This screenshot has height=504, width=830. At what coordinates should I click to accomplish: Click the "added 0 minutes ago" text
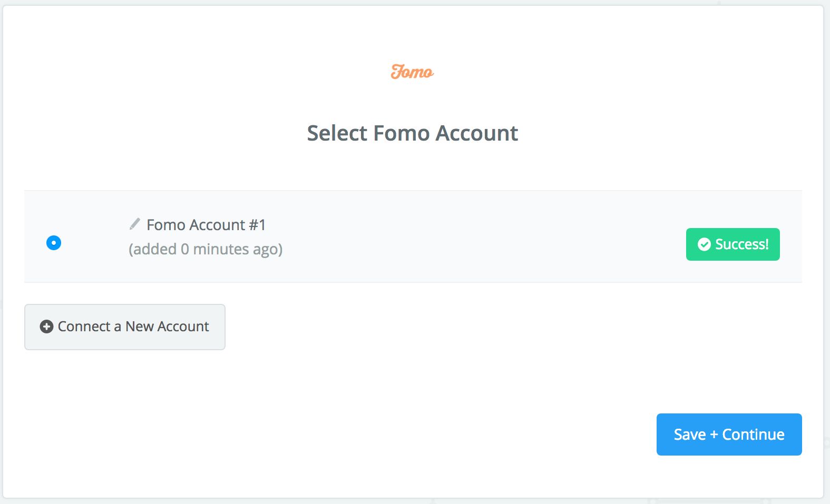tap(206, 249)
